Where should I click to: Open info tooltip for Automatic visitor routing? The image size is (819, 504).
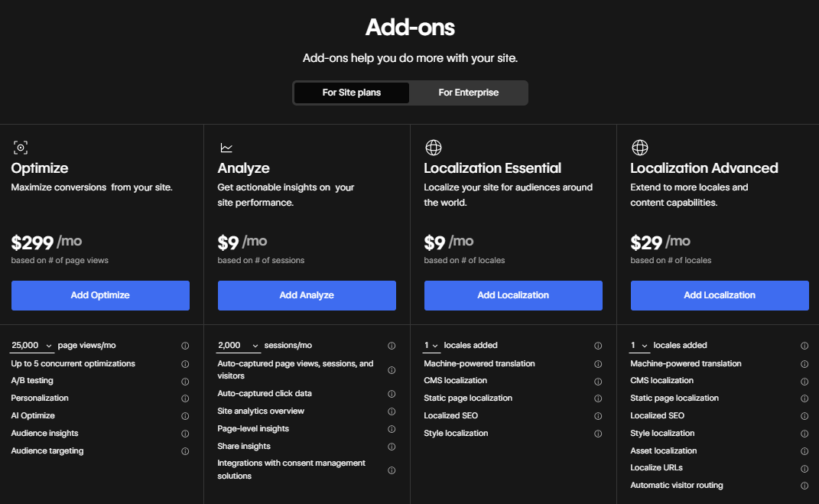(804, 485)
